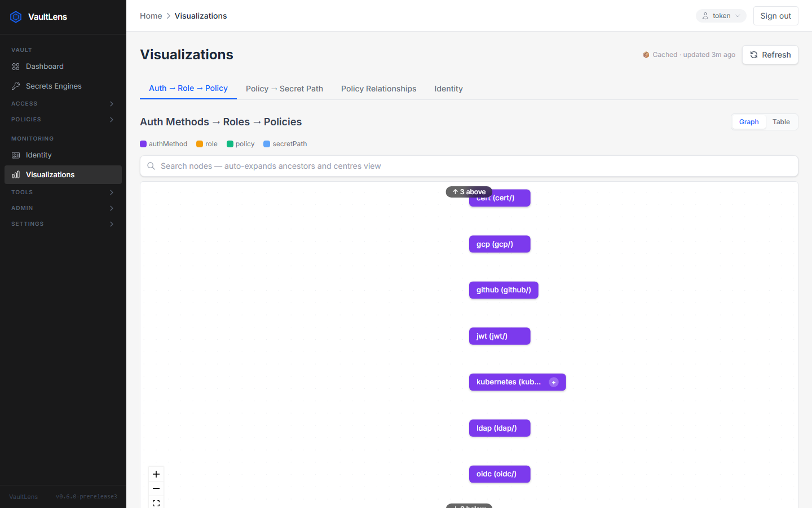Click the Search nodes input field
Viewport: 812px width, 508px height.
pos(469,166)
